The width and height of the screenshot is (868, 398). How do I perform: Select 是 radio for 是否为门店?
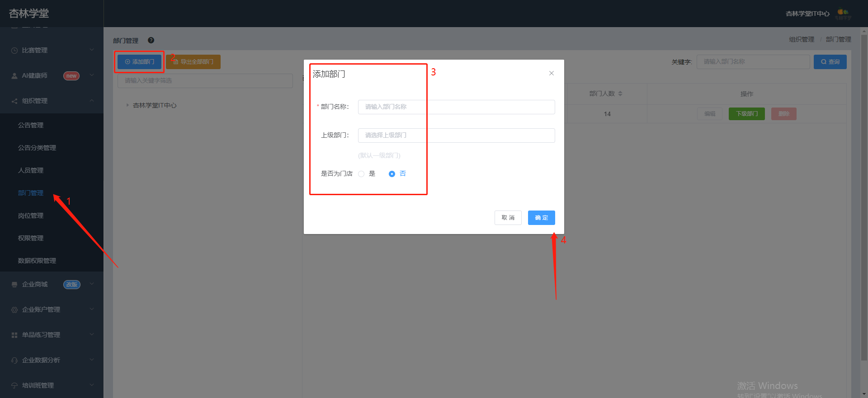pos(361,174)
